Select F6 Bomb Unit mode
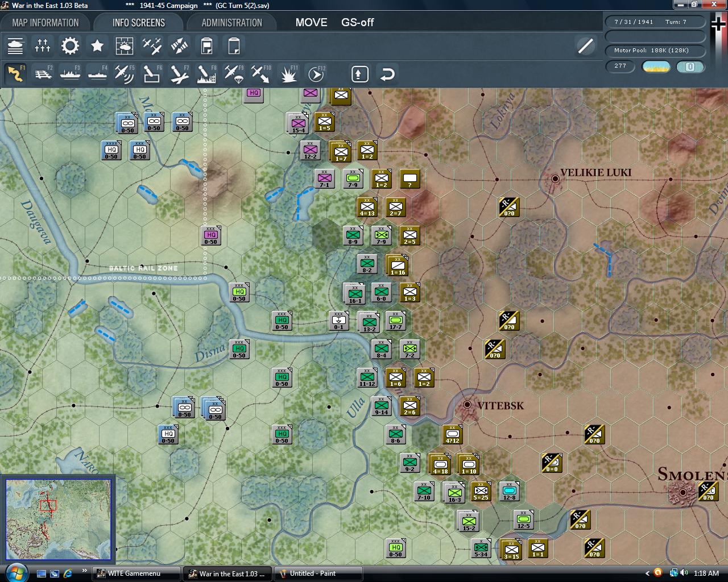Screen dimensions: 728x582 click(152, 74)
